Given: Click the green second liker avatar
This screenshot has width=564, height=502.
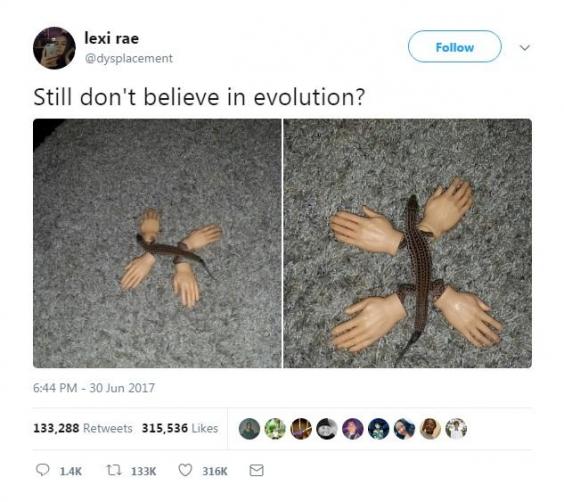Looking at the screenshot, I should click(275, 429).
